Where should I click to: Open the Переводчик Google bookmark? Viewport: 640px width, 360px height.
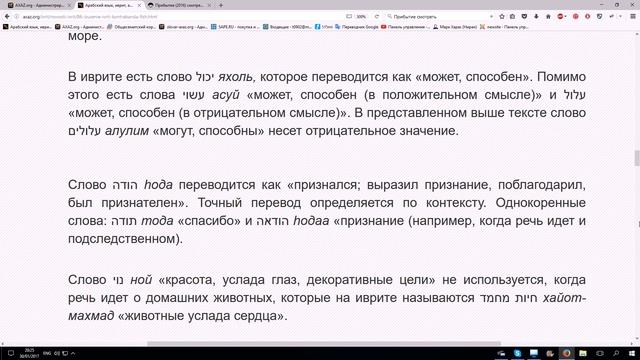357,27
